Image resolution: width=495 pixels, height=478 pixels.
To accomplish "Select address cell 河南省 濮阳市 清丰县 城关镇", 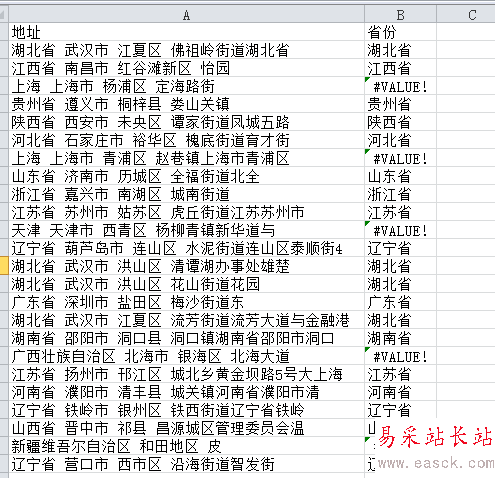I will tap(186, 392).
